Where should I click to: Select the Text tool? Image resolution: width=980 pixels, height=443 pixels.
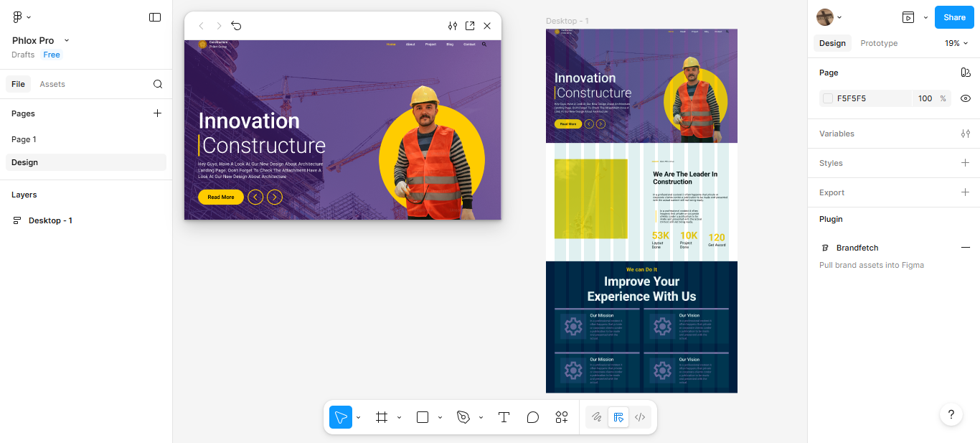pyautogui.click(x=504, y=417)
